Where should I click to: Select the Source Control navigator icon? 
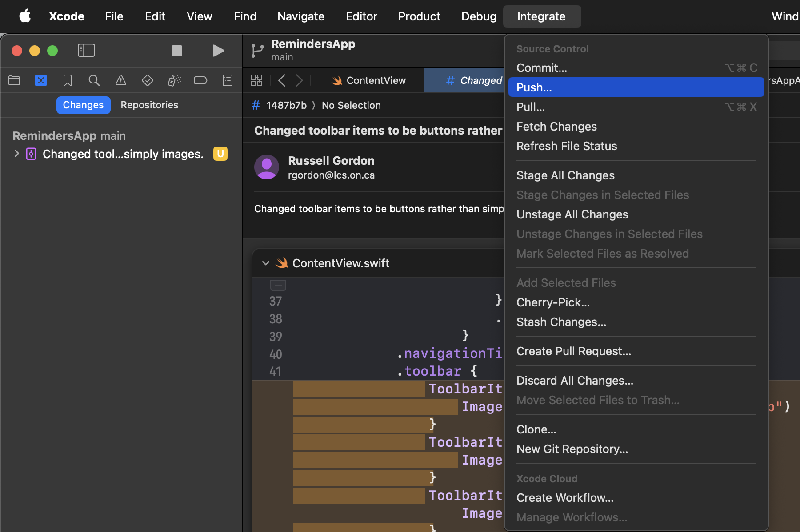click(x=41, y=80)
